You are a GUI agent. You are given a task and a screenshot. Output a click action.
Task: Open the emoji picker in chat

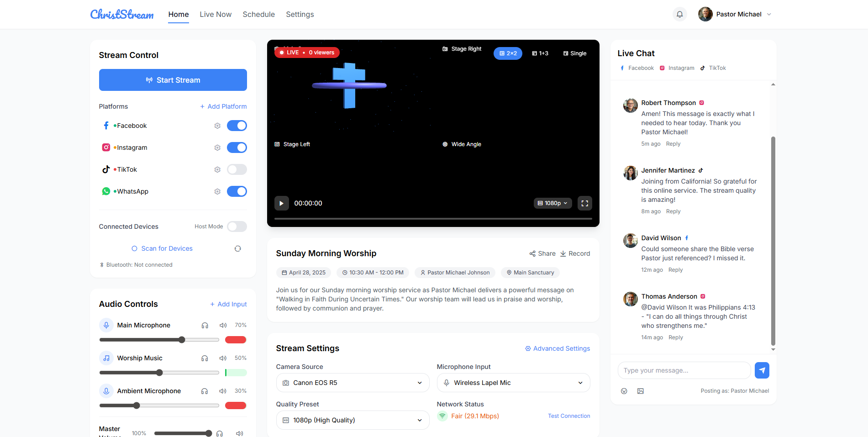click(x=624, y=391)
